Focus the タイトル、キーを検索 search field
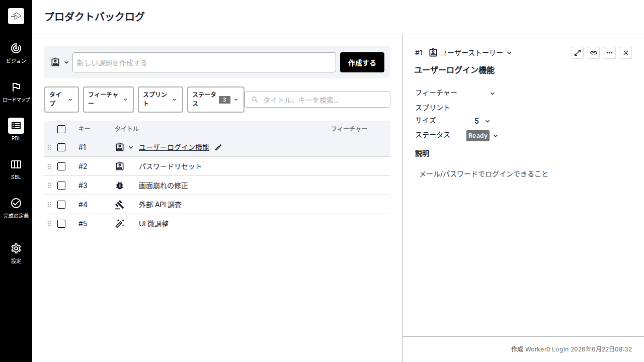The image size is (644, 362). [x=317, y=100]
